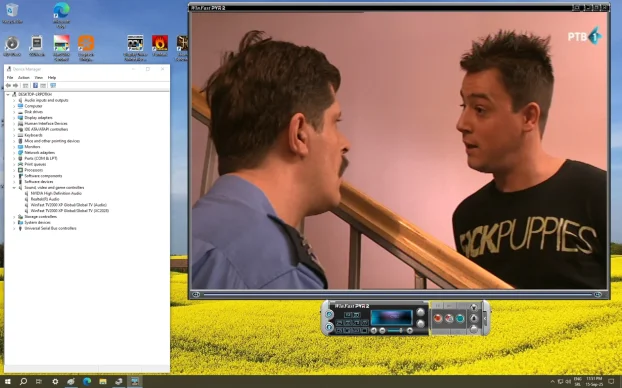The height and width of the screenshot is (388, 622).
Task: Click the seek bar below the TV video
Action: point(397,294)
